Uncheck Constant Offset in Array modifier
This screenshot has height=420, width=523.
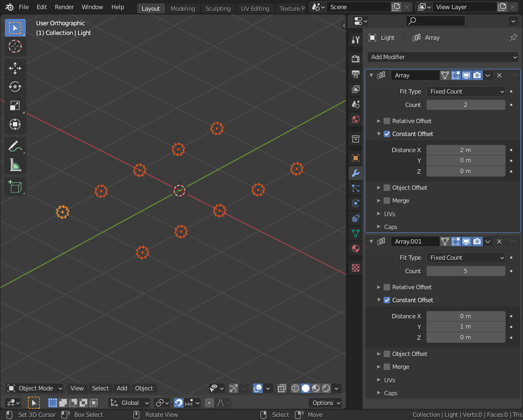(x=387, y=134)
